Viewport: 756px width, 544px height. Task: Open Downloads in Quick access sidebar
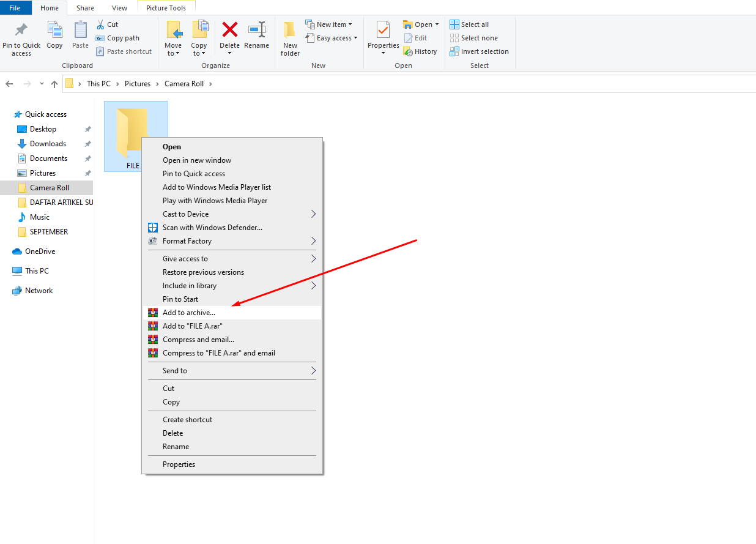click(48, 144)
